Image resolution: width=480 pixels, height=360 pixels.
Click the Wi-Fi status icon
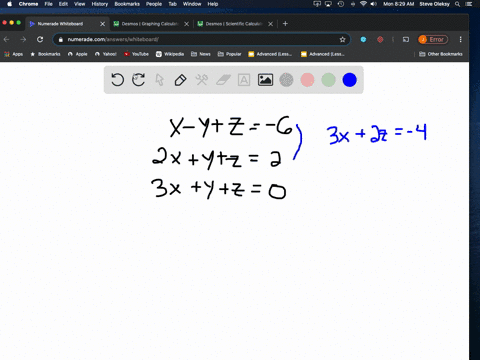pyautogui.click(x=363, y=4)
